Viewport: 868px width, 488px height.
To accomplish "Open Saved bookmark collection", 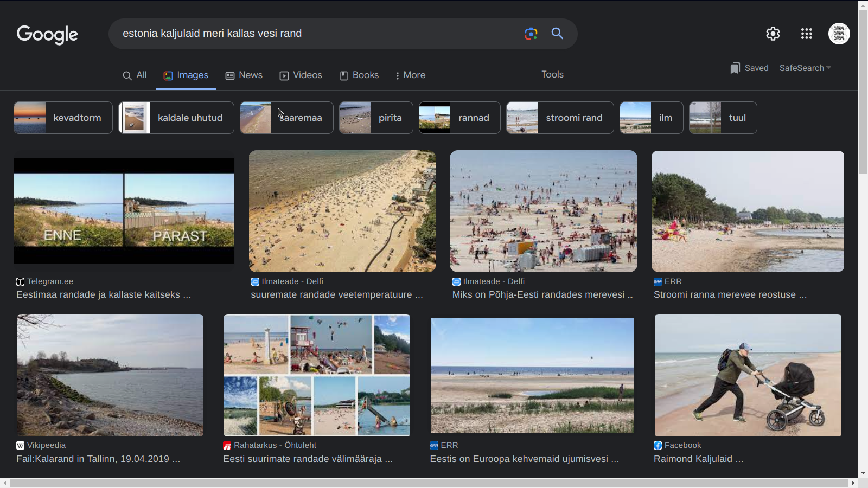I will pos(749,68).
